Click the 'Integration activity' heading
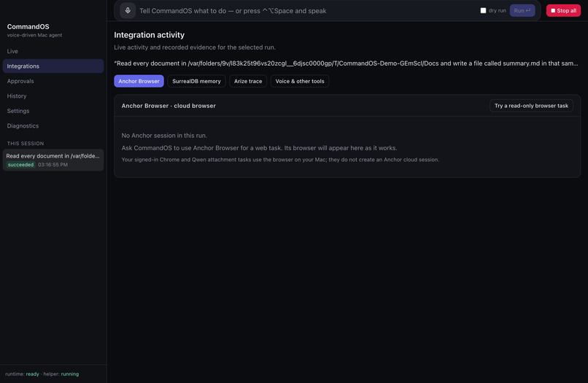The image size is (588, 383). pos(150,35)
